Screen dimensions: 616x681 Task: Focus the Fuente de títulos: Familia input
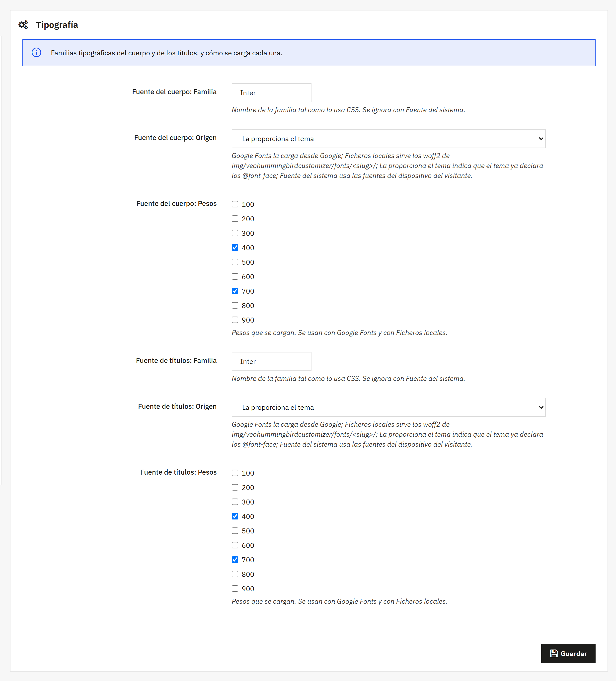point(272,361)
